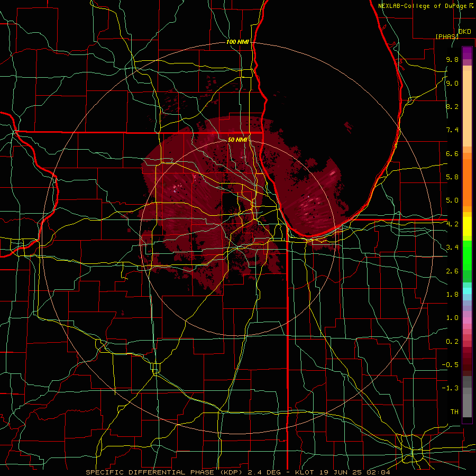This screenshot has width=476, height=476.
Task: Click the [PHAS] legend label
Action: click(x=447, y=36)
